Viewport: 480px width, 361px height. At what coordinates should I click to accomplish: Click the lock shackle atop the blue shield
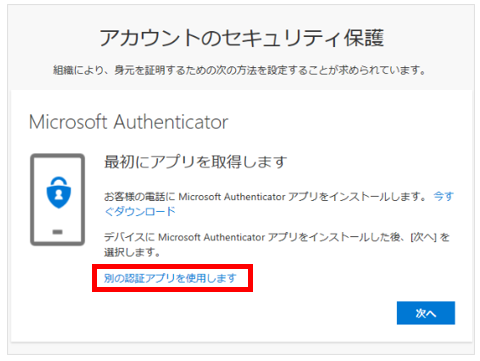coord(59,182)
